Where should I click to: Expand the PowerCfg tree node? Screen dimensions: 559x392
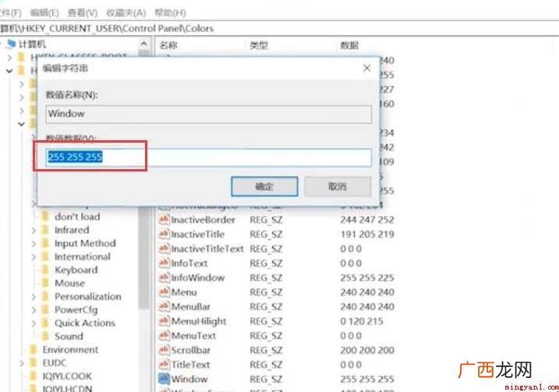(x=34, y=310)
